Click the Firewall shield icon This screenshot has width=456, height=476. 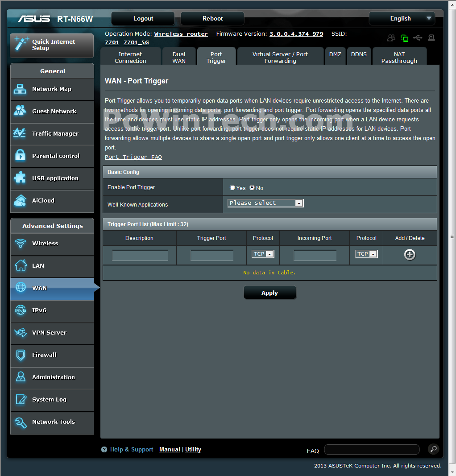(x=21, y=355)
